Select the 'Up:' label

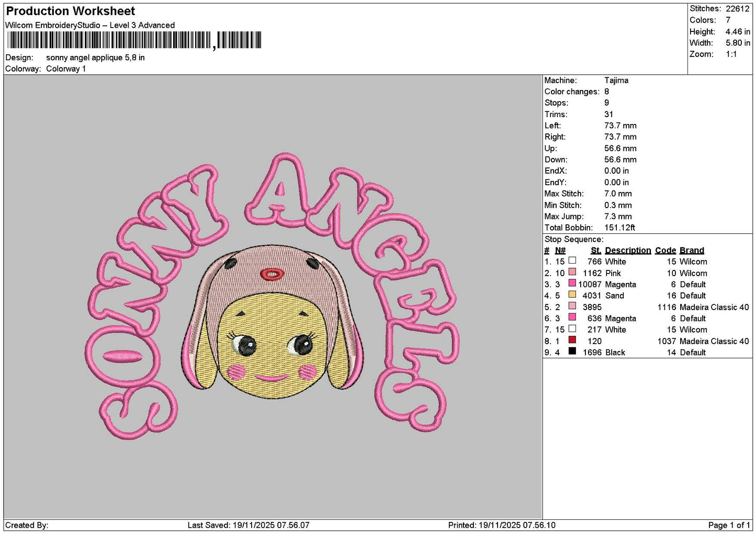[551, 149]
